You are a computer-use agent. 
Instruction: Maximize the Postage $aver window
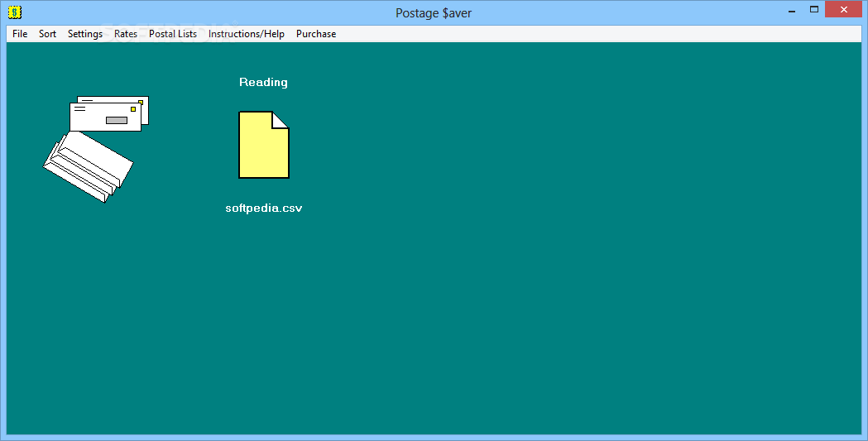[813, 9]
